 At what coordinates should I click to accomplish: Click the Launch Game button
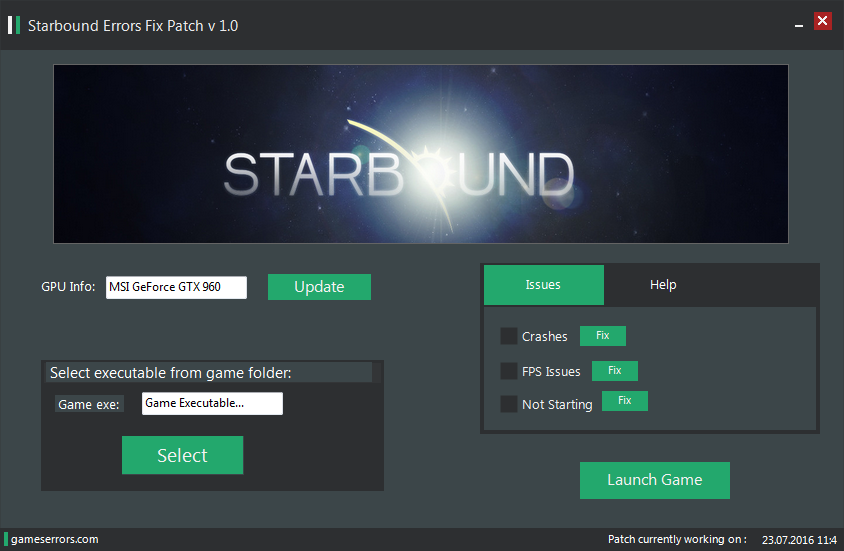coord(655,480)
